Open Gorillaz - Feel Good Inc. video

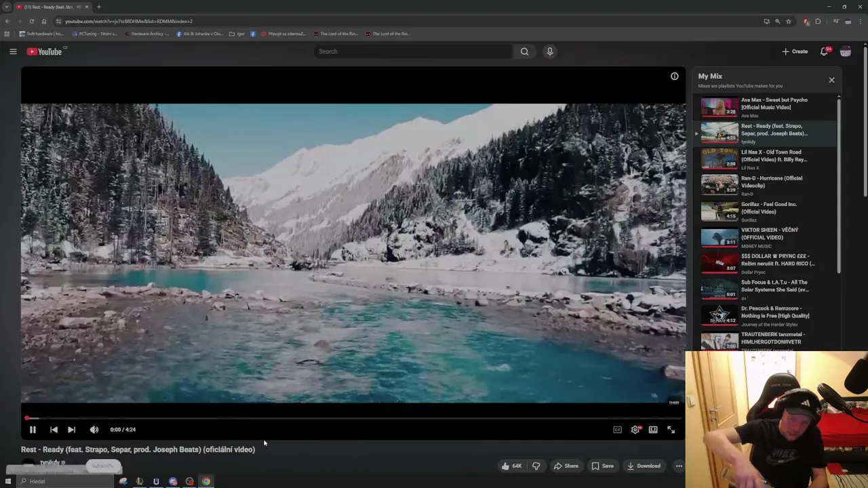click(765, 211)
